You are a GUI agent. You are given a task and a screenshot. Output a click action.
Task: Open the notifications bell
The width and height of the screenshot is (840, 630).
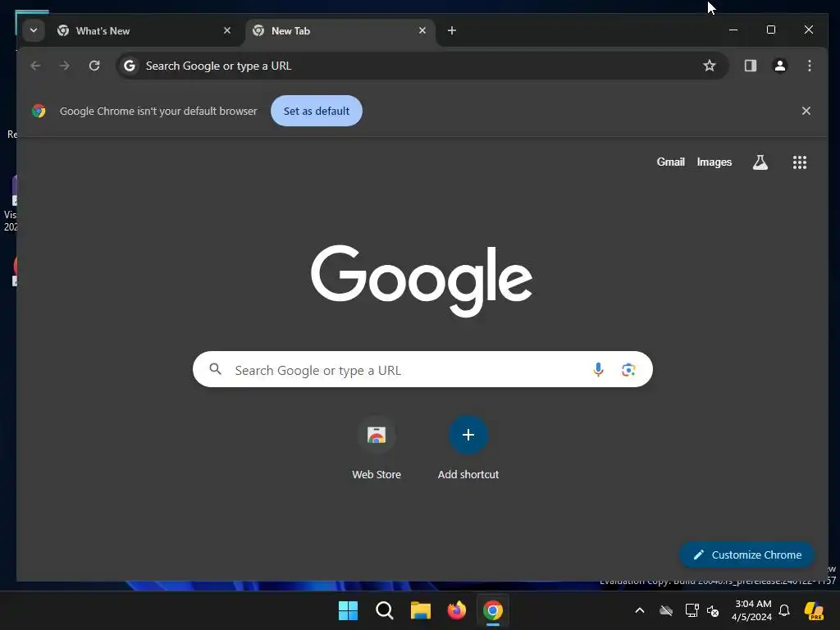coord(784,610)
